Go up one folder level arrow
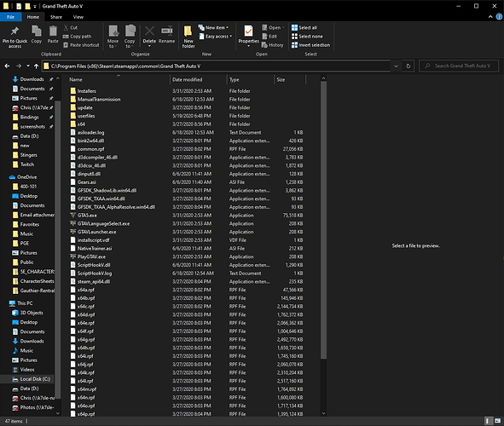 point(36,66)
